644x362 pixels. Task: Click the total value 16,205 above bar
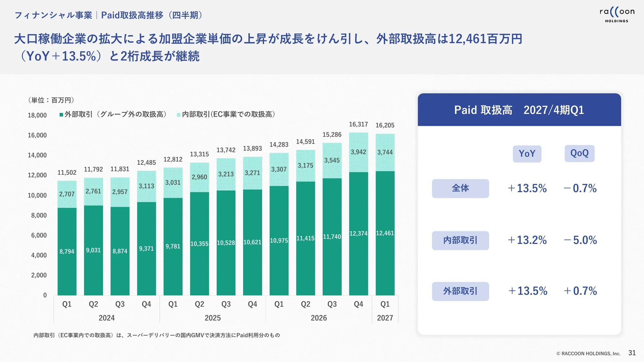pos(385,125)
